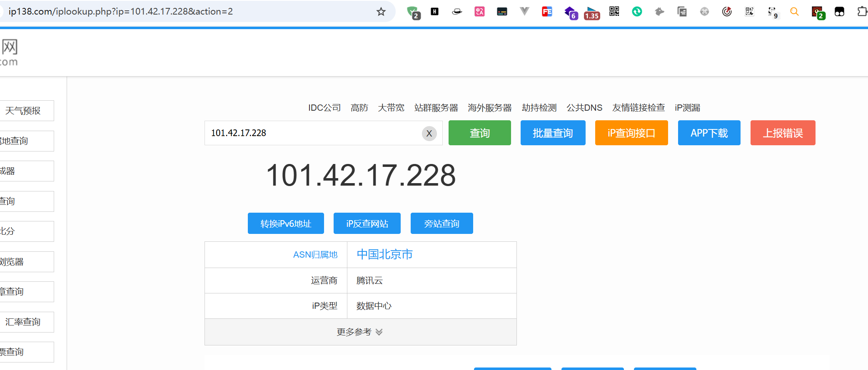
Task: Bookmark this page with the star icon
Action: (381, 12)
